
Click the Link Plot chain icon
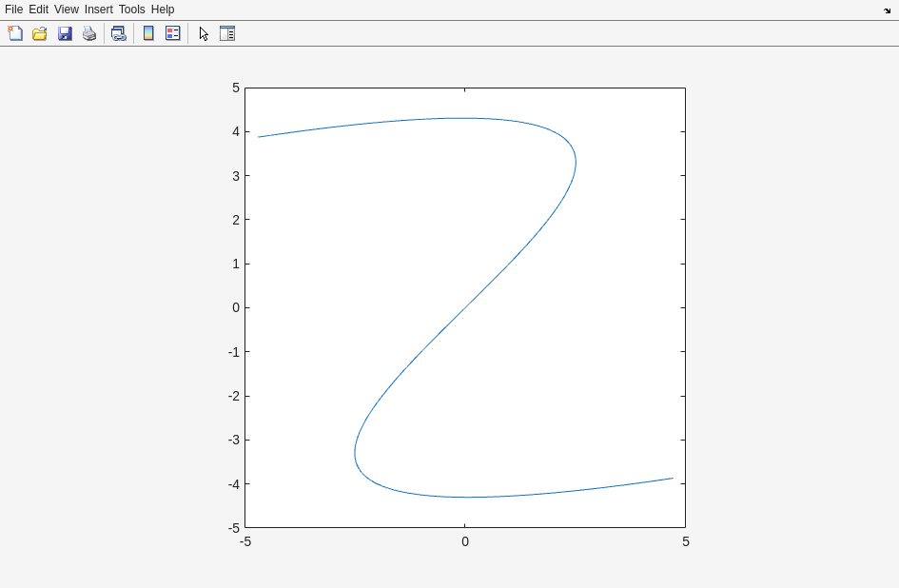pyautogui.click(x=118, y=33)
